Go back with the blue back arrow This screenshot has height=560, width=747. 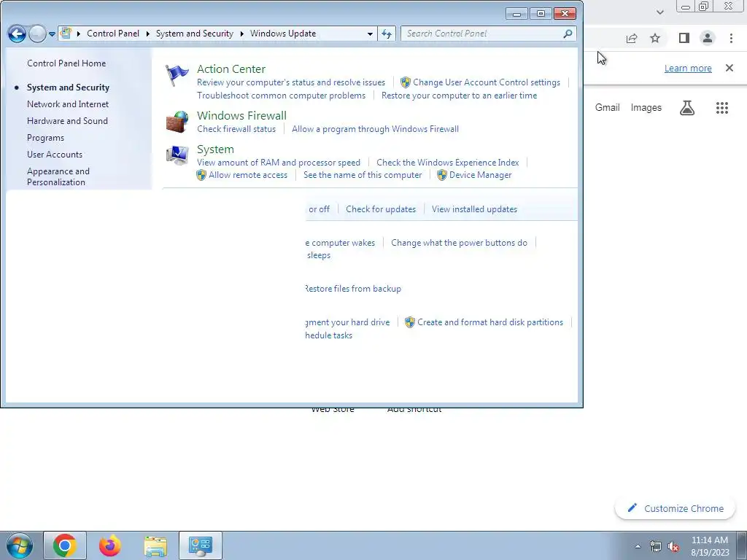(x=17, y=34)
